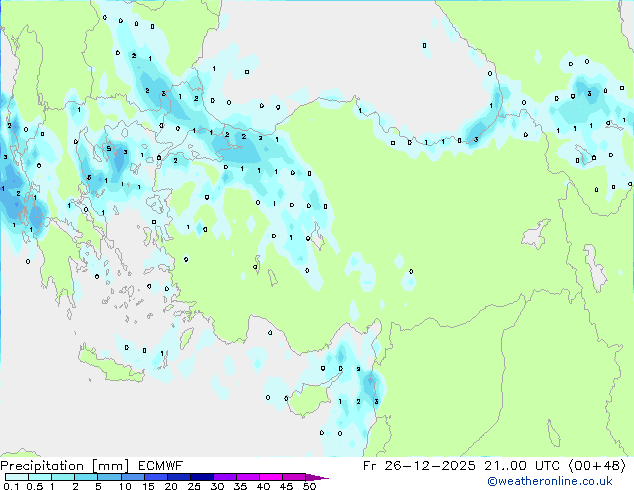This screenshot has height=490, width=634.
Task: Choose the 2–5 mm legend swatch
Action: 86,477
